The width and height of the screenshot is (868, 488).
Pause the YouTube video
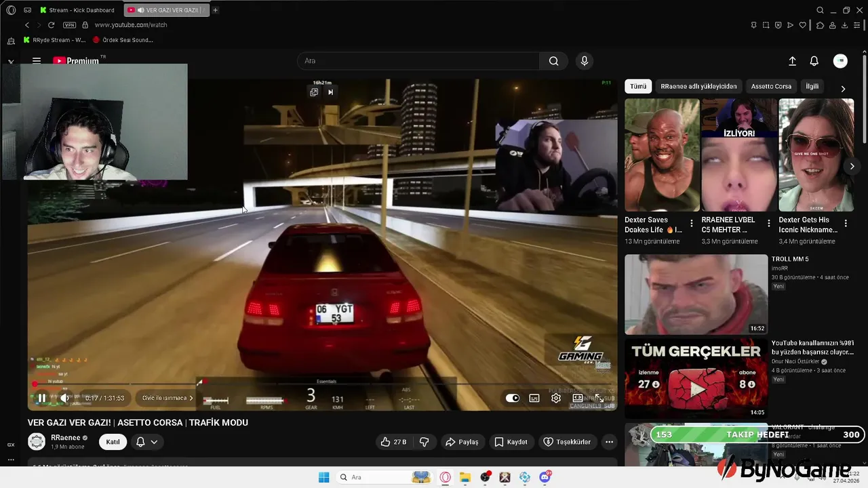pyautogui.click(x=41, y=398)
